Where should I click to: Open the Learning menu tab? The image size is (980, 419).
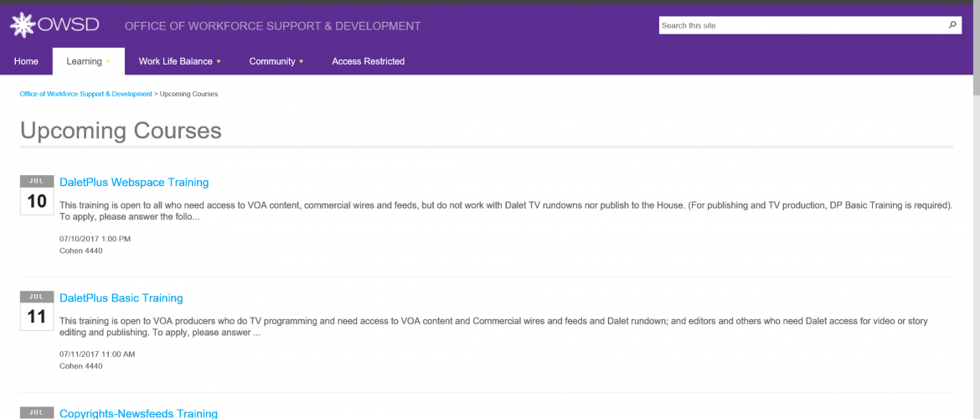[x=88, y=61]
